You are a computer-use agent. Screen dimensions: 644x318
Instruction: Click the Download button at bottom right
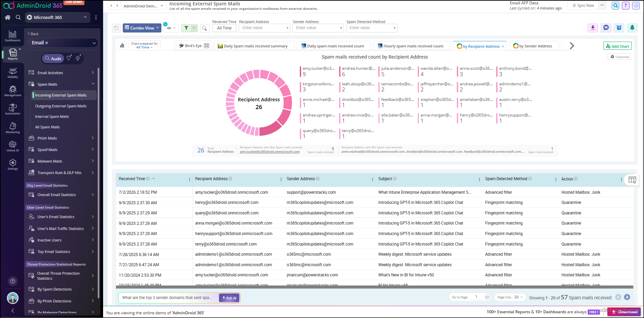624,312
